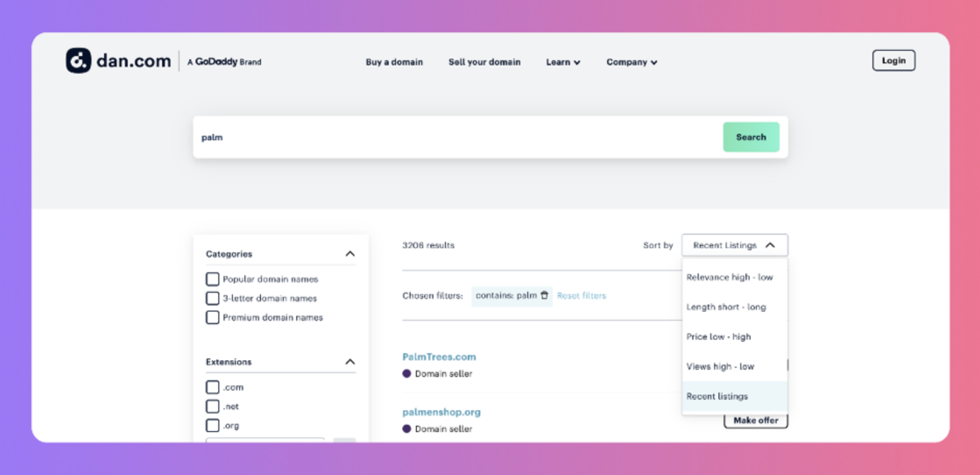Collapse the Categories section
980x475 pixels.
(350, 254)
